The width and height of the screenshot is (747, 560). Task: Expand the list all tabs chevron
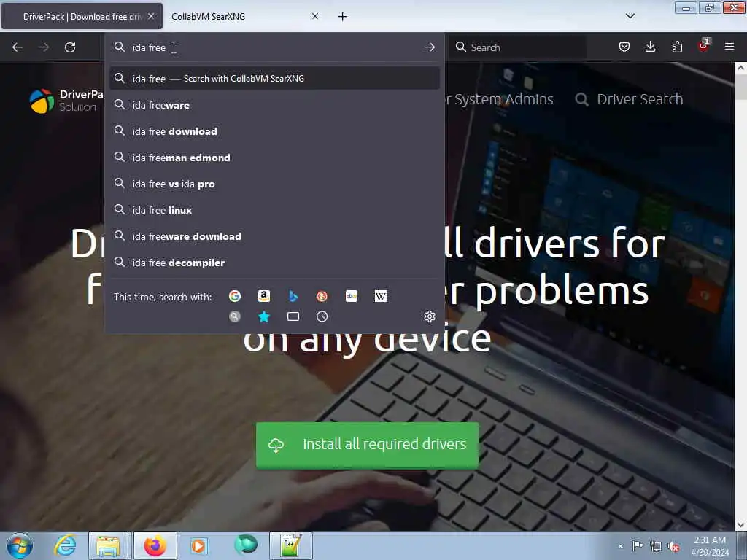pyautogui.click(x=630, y=16)
